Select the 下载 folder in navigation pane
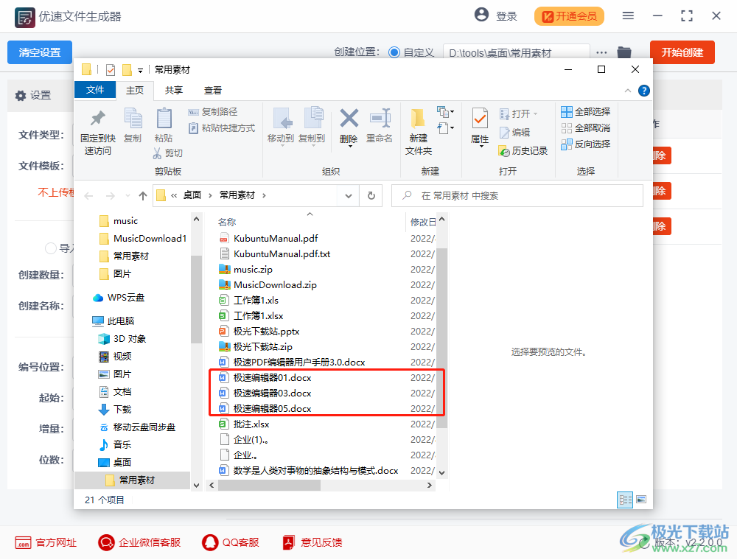Viewport: 737px width, 560px height. click(115, 409)
